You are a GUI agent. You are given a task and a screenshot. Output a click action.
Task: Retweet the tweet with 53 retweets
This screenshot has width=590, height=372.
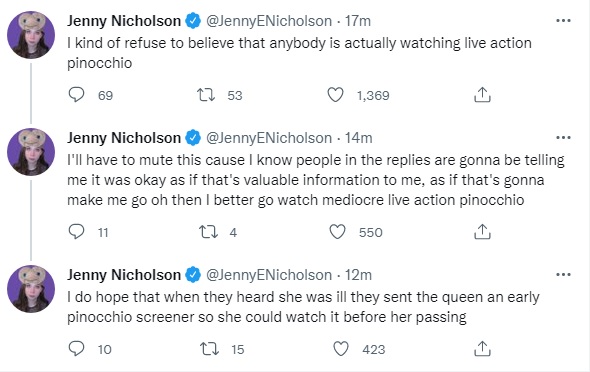click(206, 95)
